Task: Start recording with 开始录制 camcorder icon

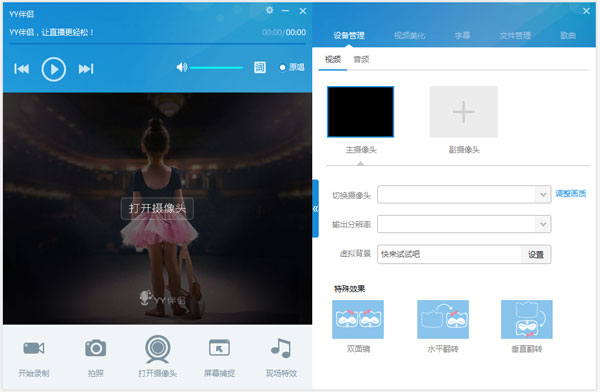Action: (x=34, y=357)
